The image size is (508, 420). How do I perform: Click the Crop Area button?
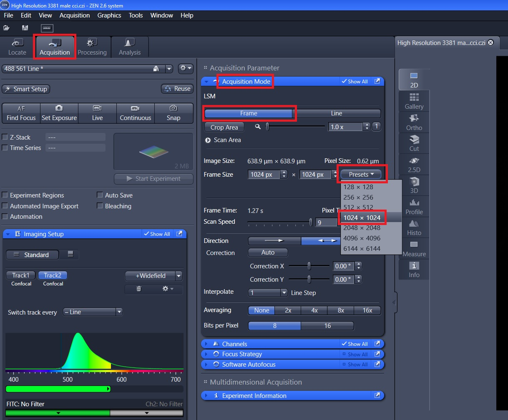[x=224, y=127]
